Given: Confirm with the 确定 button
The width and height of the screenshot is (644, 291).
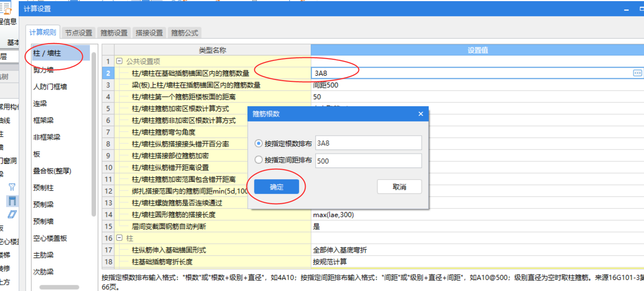Looking at the screenshot, I should [x=277, y=187].
